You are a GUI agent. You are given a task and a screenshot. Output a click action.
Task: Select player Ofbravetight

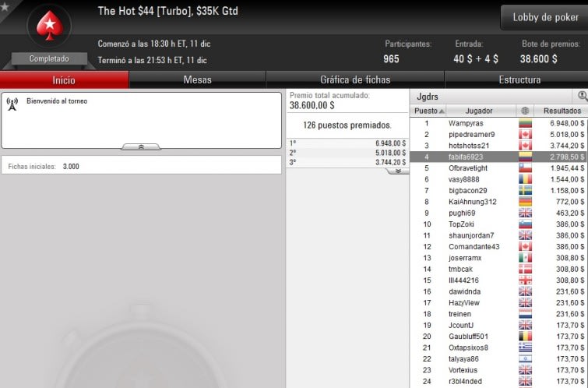coord(498,168)
